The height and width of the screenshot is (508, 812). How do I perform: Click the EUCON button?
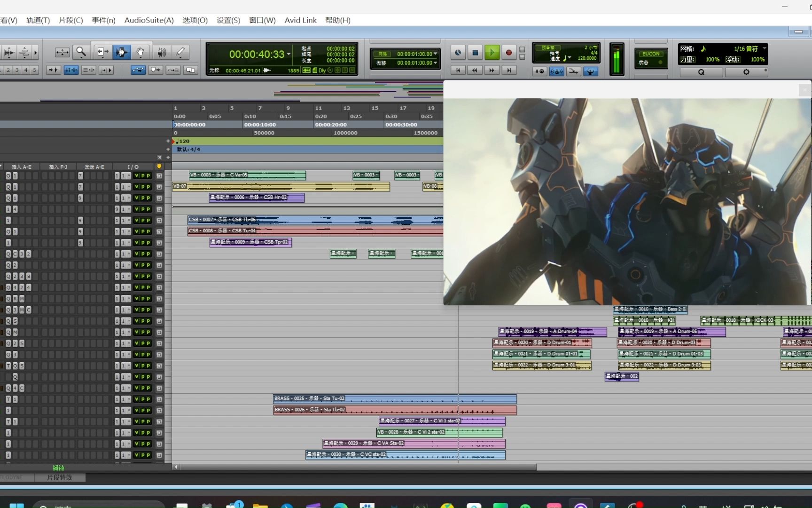651,54
